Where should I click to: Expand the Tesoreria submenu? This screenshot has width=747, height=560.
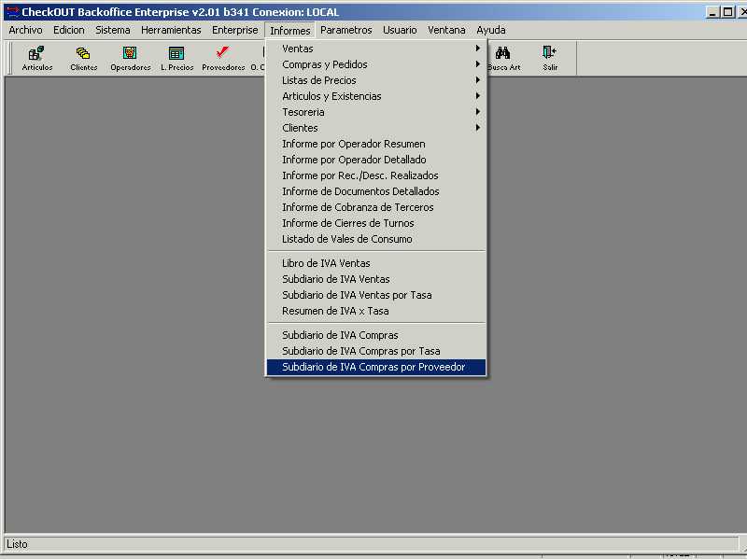point(376,112)
